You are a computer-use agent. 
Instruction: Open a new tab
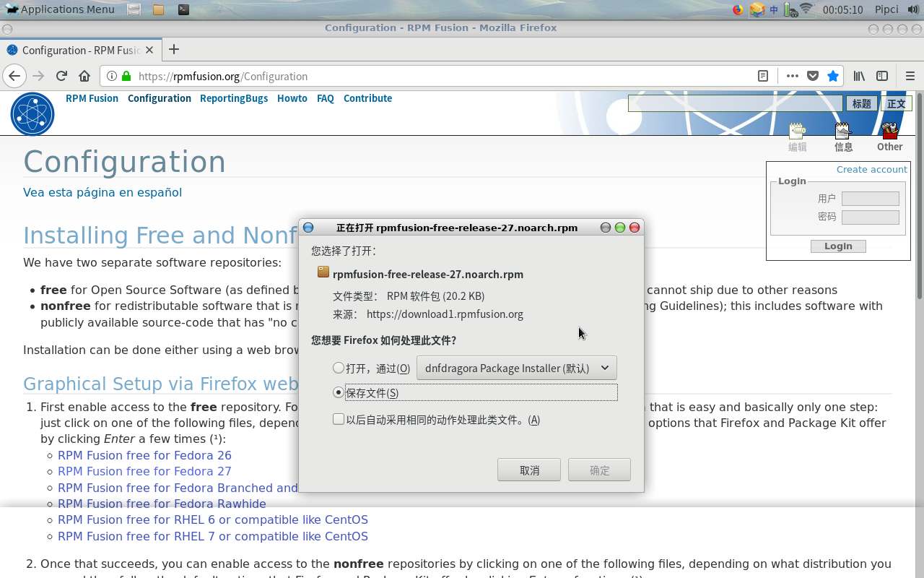[x=174, y=49]
